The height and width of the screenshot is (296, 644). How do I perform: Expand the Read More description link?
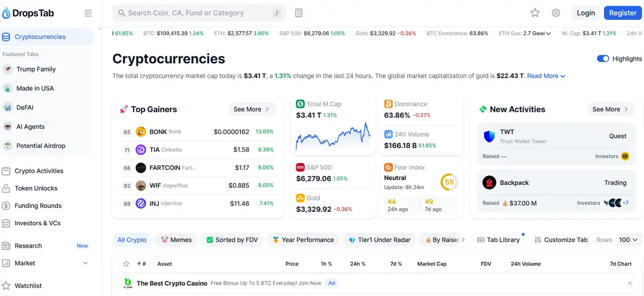coord(546,76)
